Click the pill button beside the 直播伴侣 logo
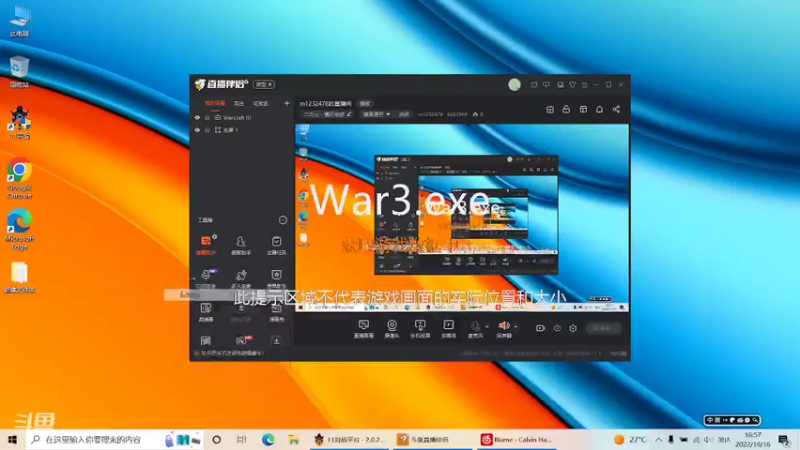Viewport: 800px width, 450px height. (264, 84)
